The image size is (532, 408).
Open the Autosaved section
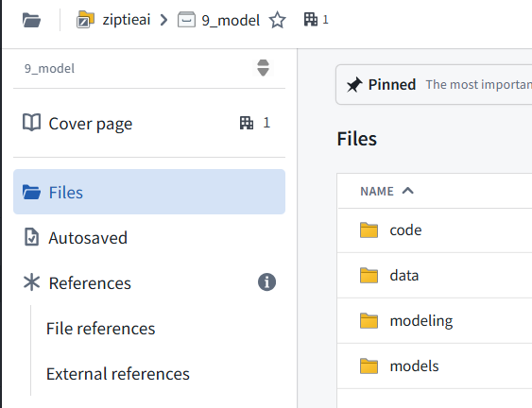click(x=149, y=237)
